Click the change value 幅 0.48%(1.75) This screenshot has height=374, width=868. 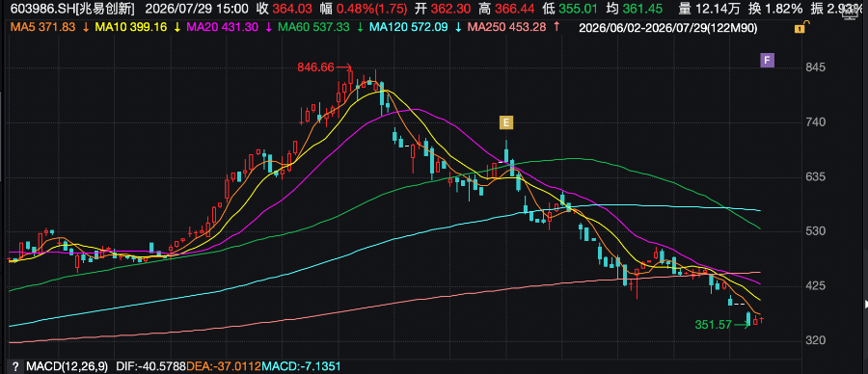(x=364, y=9)
